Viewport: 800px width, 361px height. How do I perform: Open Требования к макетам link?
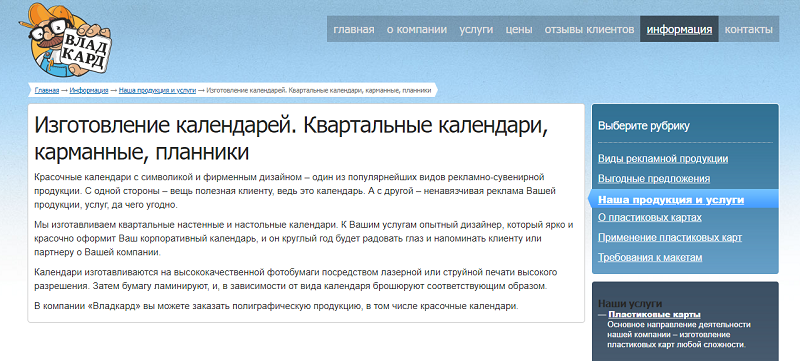pos(650,257)
